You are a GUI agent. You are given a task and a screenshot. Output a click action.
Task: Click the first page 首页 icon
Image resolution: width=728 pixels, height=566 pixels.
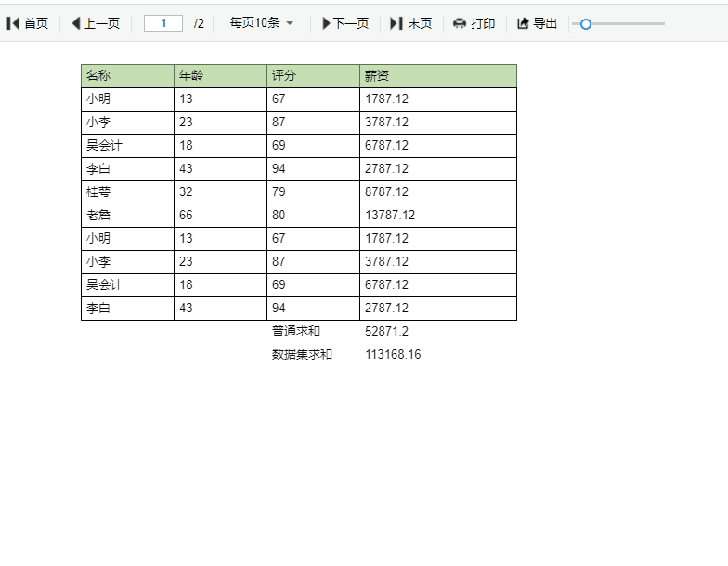[13, 23]
